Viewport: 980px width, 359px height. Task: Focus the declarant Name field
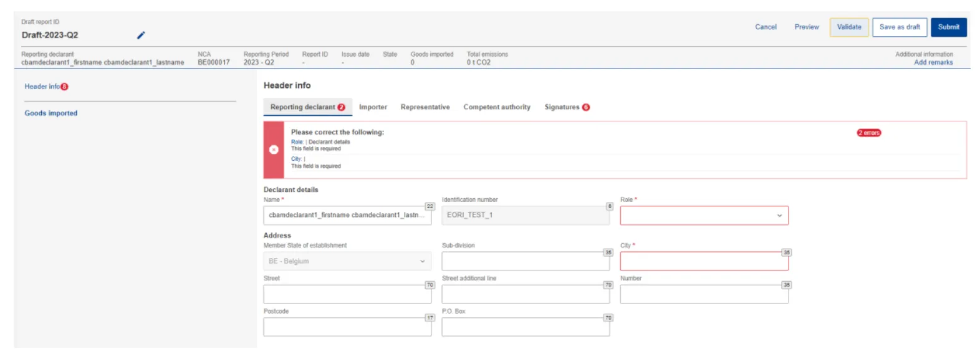[347, 216]
